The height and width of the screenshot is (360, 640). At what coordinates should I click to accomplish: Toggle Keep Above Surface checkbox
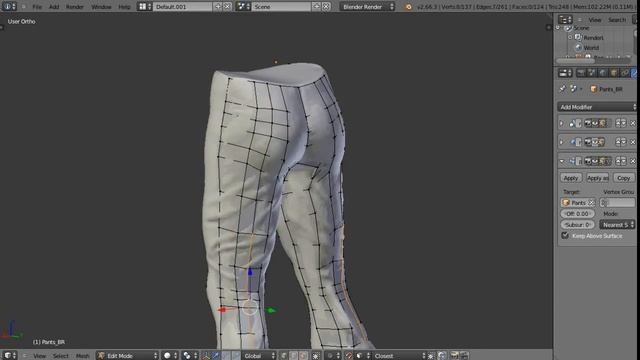pos(565,236)
